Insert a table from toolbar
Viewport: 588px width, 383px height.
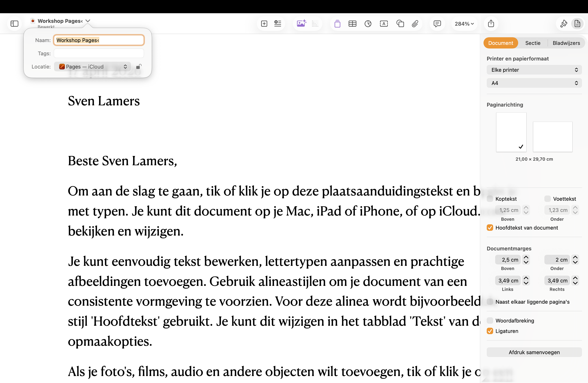tap(352, 24)
